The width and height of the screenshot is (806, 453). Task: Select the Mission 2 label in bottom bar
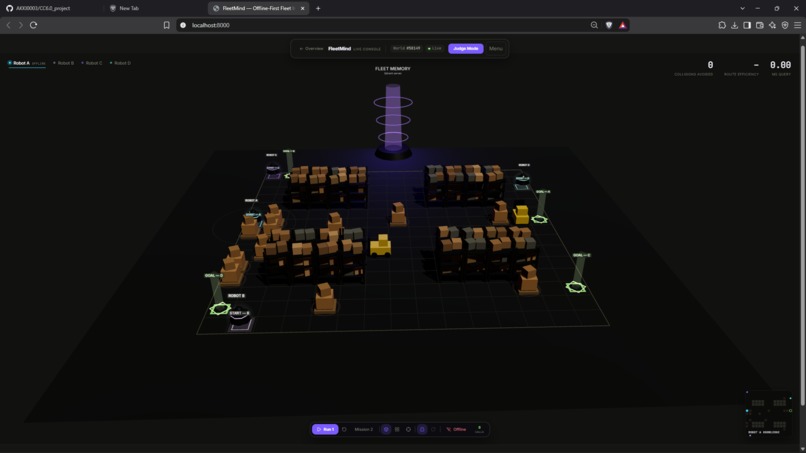point(363,429)
